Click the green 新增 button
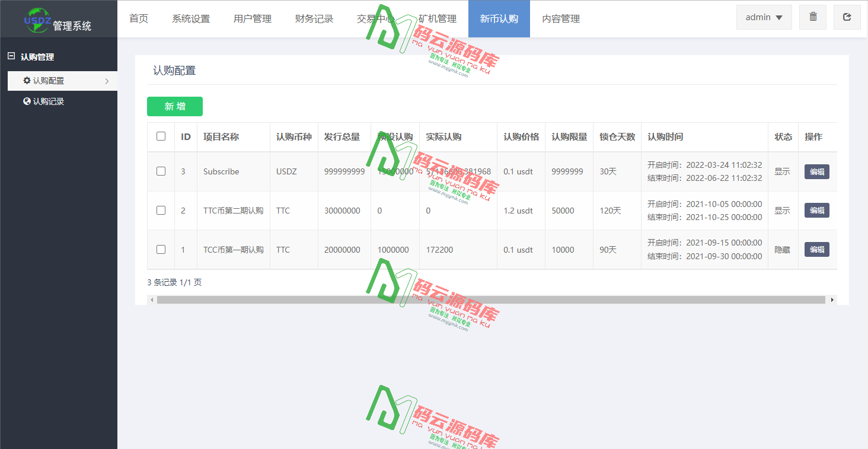The image size is (868, 449). tap(174, 106)
